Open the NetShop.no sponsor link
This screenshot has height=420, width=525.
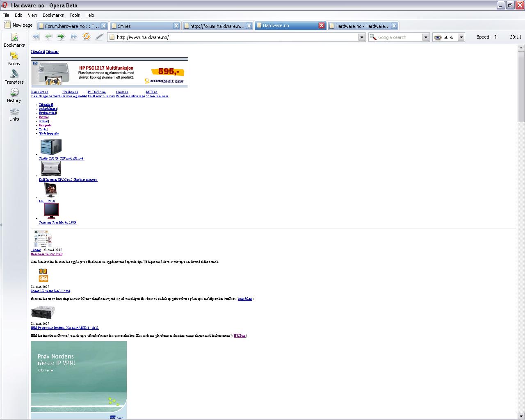point(70,92)
